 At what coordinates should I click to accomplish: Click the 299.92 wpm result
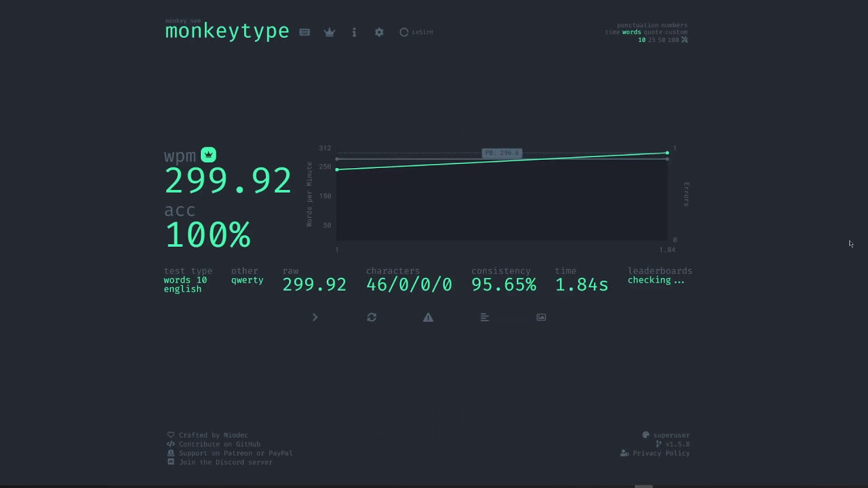coord(228,181)
